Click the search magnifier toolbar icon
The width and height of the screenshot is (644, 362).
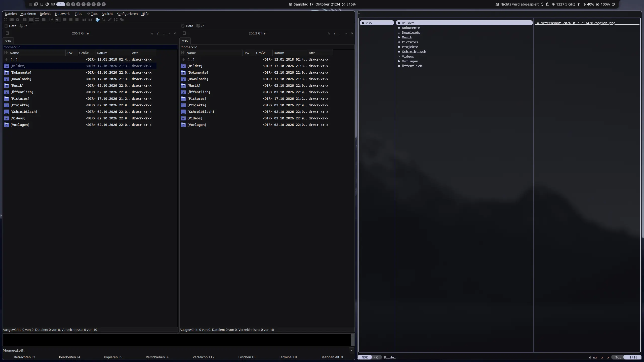pyautogui.click(x=103, y=20)
